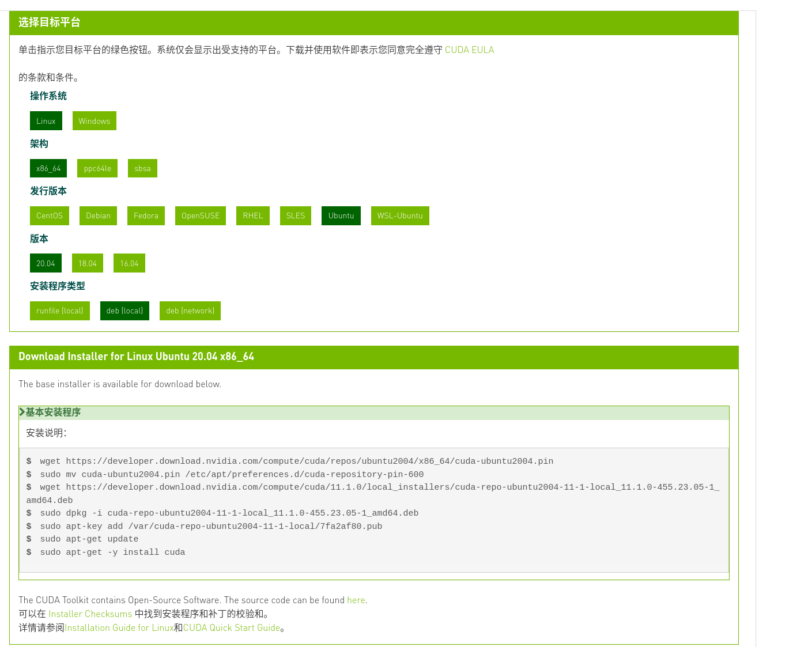Choose the sbsa architecture

point(142,168)
